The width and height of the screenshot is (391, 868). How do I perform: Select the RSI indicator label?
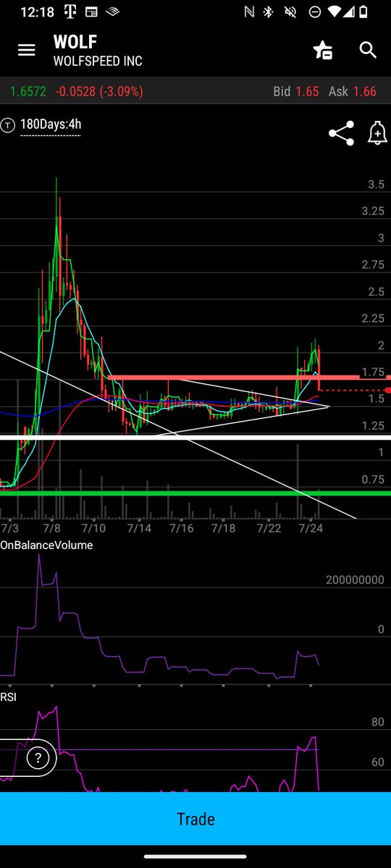(x=9, y=697)
